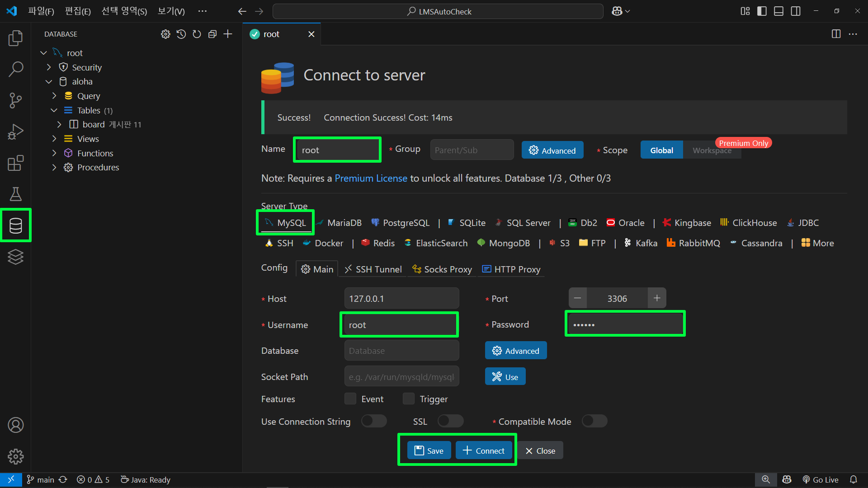The width and height of the screenshot is (868, 488).
Task: Open the Testing flask view
Action: tap(15, 194)
